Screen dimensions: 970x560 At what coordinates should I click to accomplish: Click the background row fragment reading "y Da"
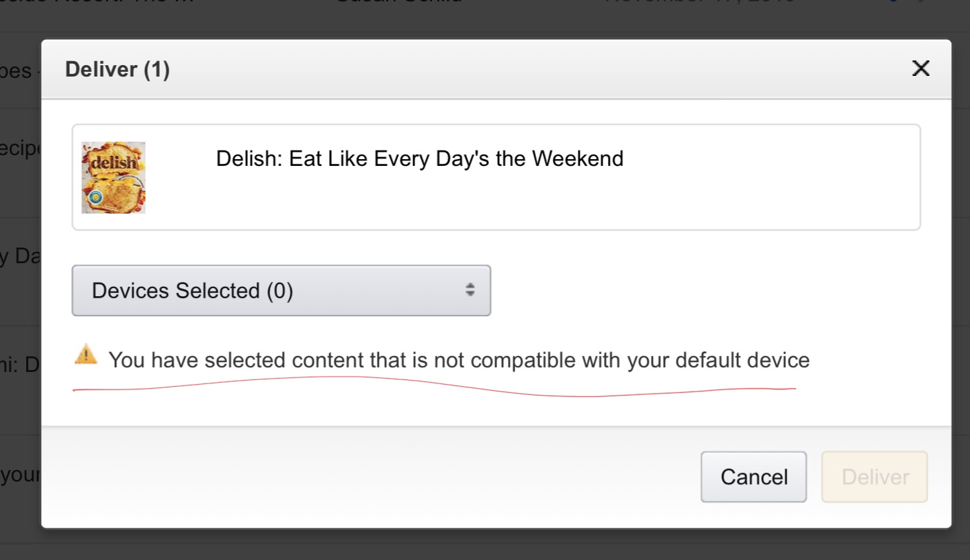(x=19, y=257)
